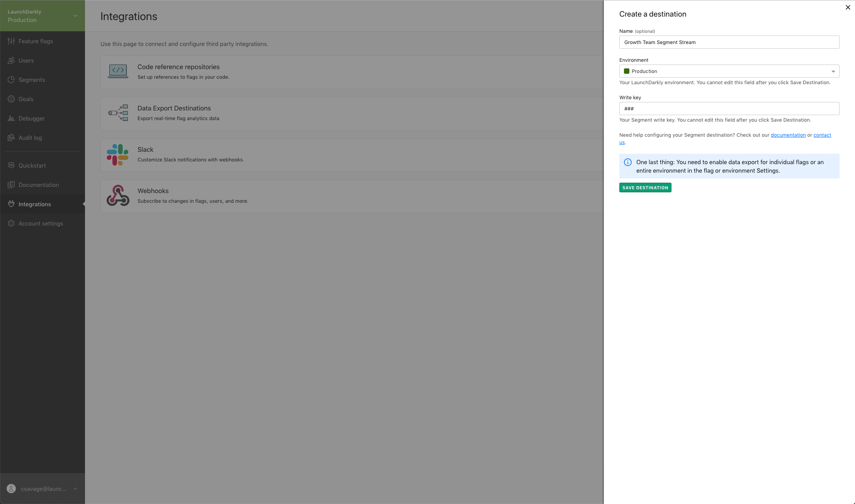Click the Segments pie chart icon
This screenshot has height=504, width=855.
(x=11, y=80)
